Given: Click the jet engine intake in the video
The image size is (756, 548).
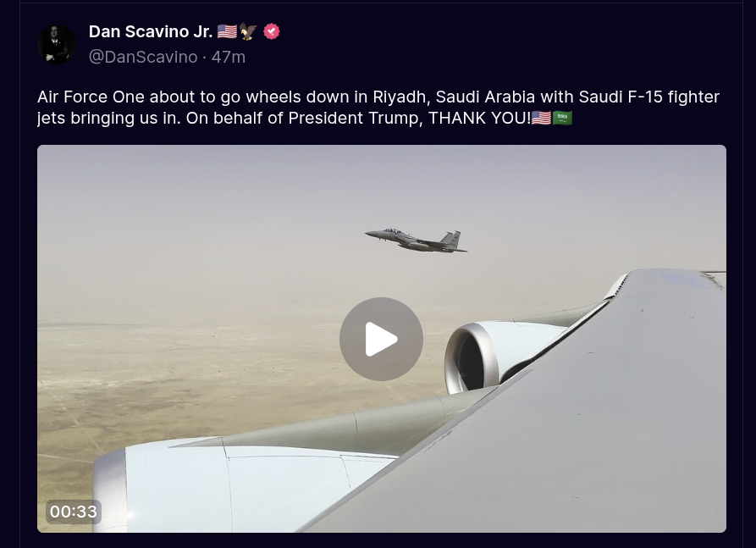Looking at the screenshot, I should tap(469, 357).
